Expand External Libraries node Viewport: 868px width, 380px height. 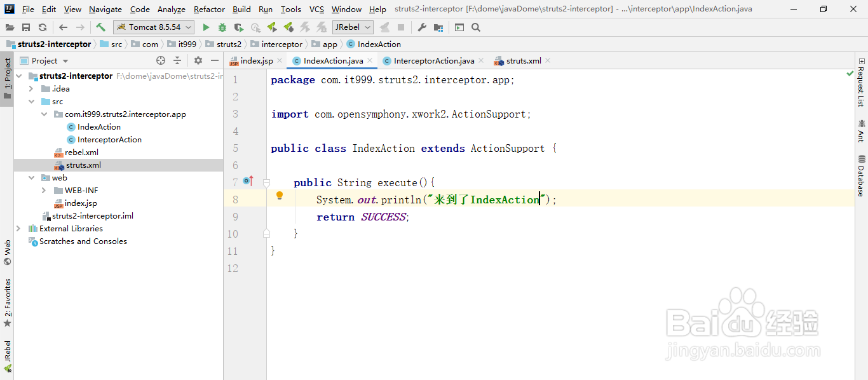click(x=18, y=229)
